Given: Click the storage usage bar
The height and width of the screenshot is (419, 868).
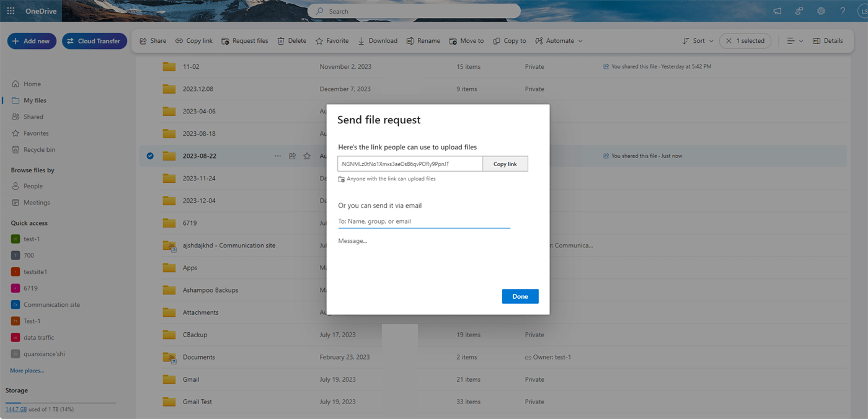Looking at the screenshot, I should point(61,403).
